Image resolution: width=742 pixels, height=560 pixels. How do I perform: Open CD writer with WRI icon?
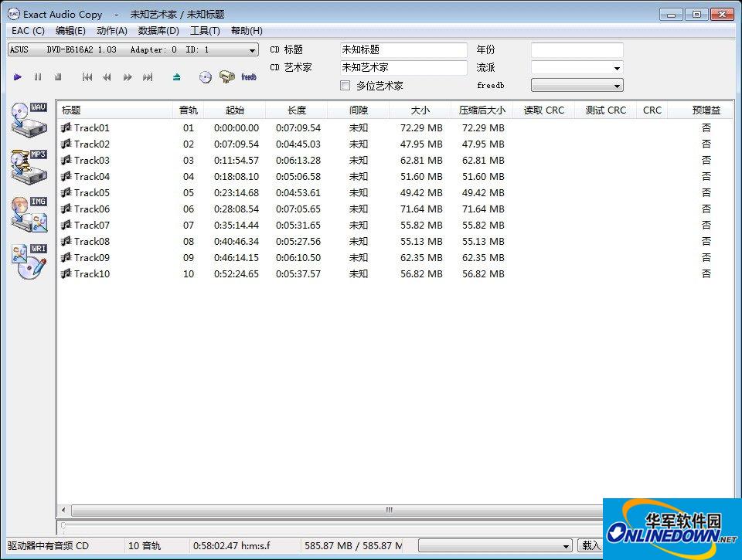[x=29, y=262]
